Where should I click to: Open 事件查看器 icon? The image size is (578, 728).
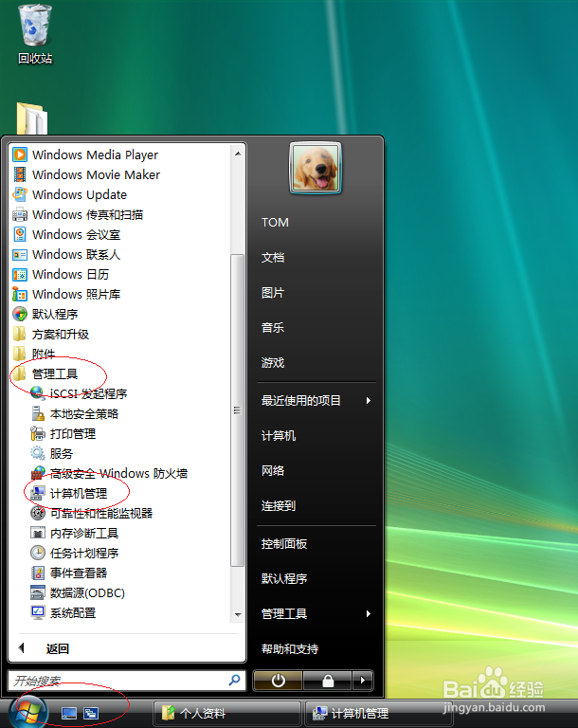tap(38, 573)
